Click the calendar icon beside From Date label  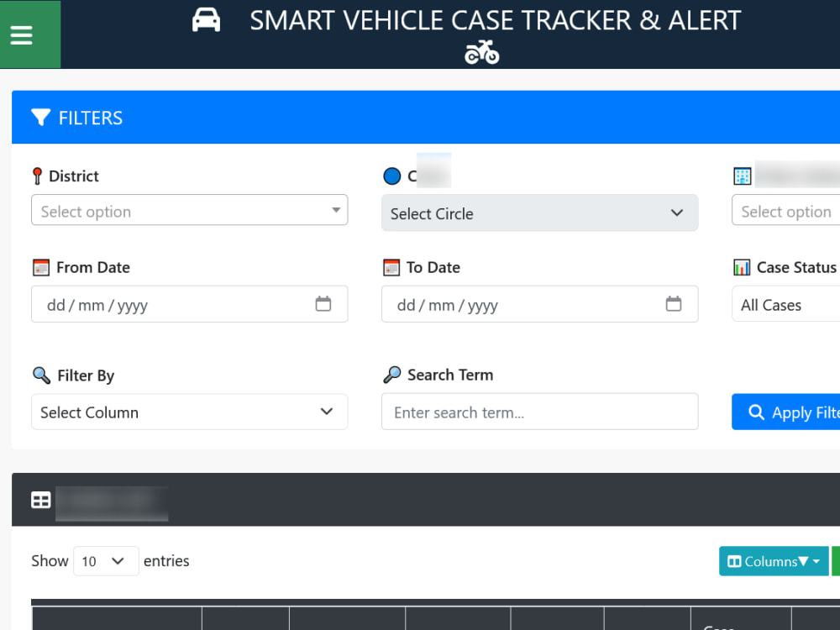coord(40,267)
